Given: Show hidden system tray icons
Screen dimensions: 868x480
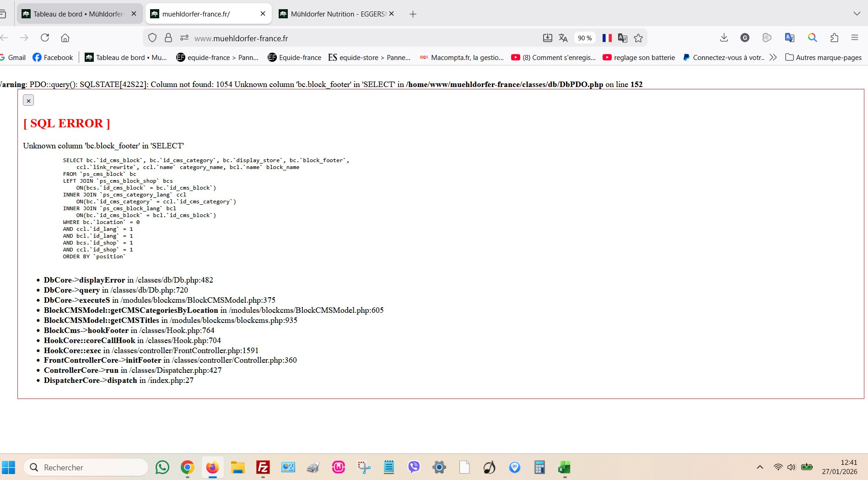Looking at the screenshot, I should click(760, 467).
